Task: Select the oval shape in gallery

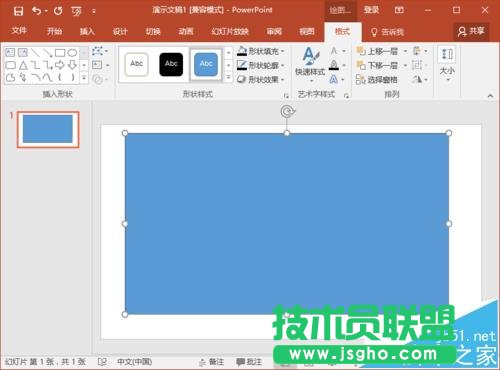Action: [72, 52]
